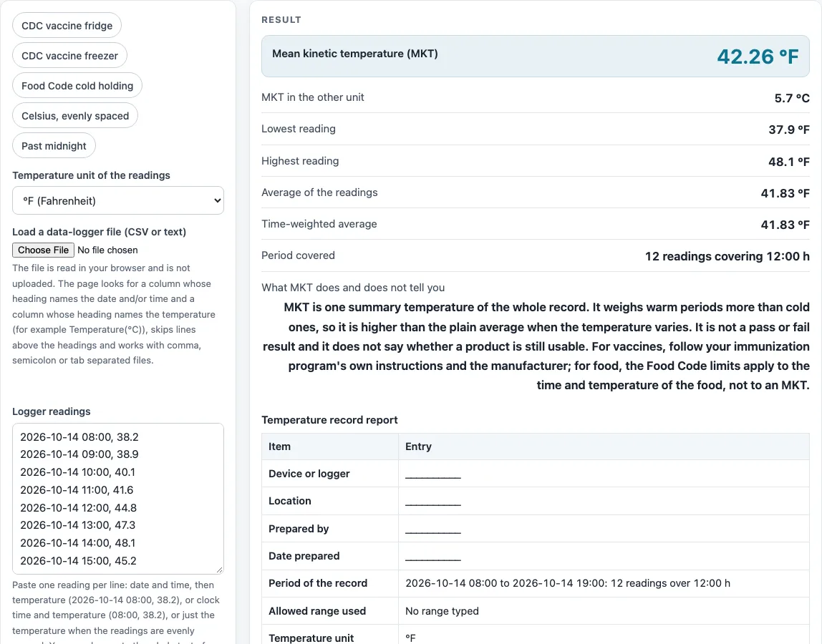Click the lowest reading 37.9 °F value
The image size is (822, 644).
788,130
